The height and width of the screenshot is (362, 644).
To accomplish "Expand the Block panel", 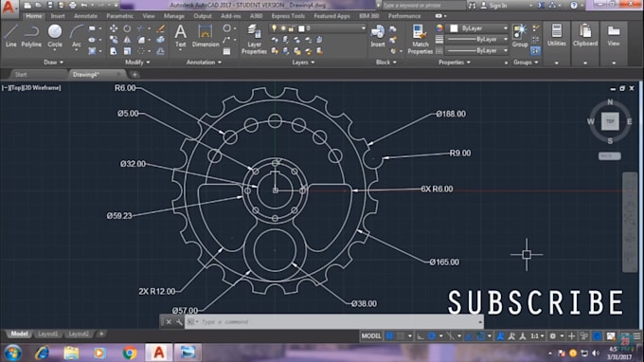I will [386, 63].
